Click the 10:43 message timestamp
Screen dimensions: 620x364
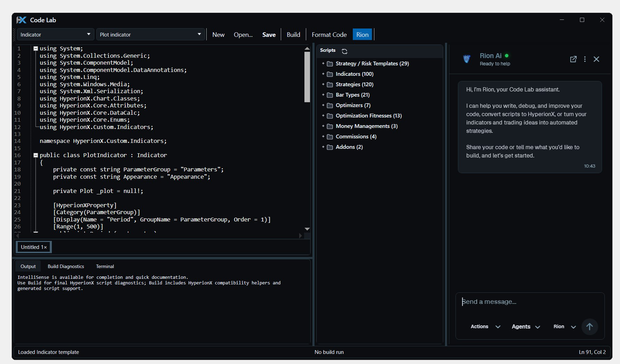(589, 166)
